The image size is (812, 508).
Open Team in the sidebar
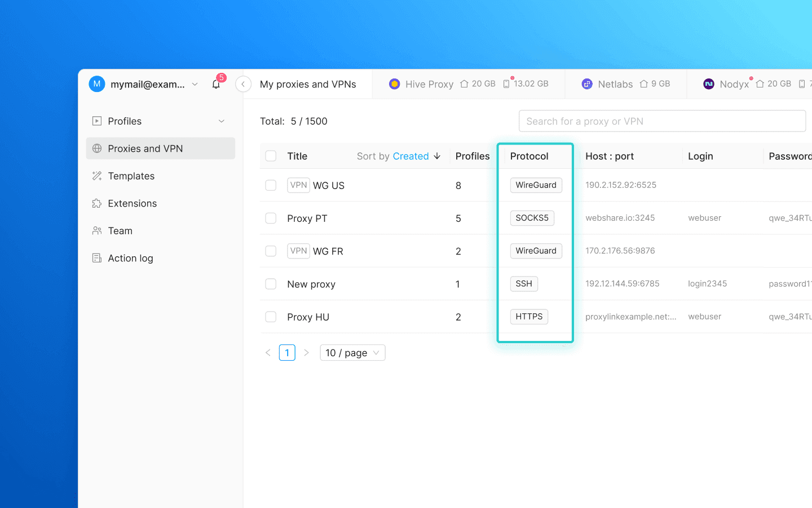coord(161,231)
